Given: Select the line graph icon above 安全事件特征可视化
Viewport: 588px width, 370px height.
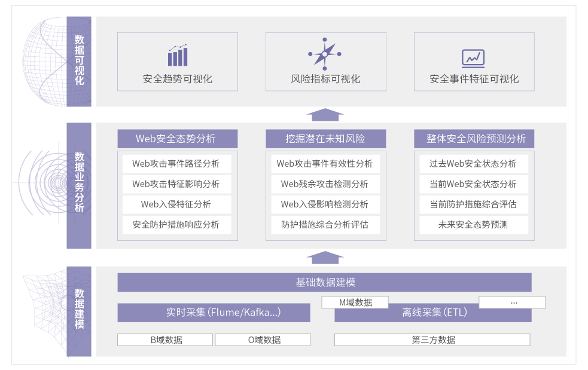Looking at the screenshot, I should [472, 57].
